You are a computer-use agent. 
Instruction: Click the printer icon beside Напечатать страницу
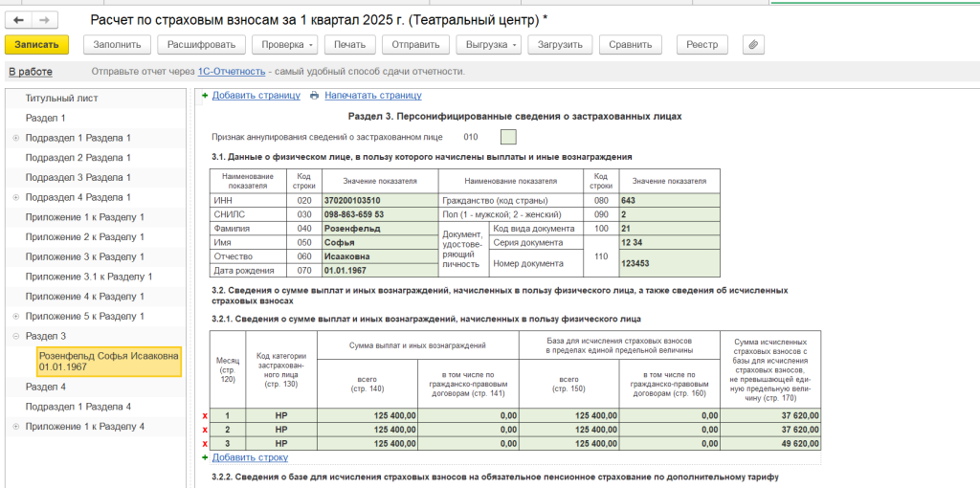(313, 96)
